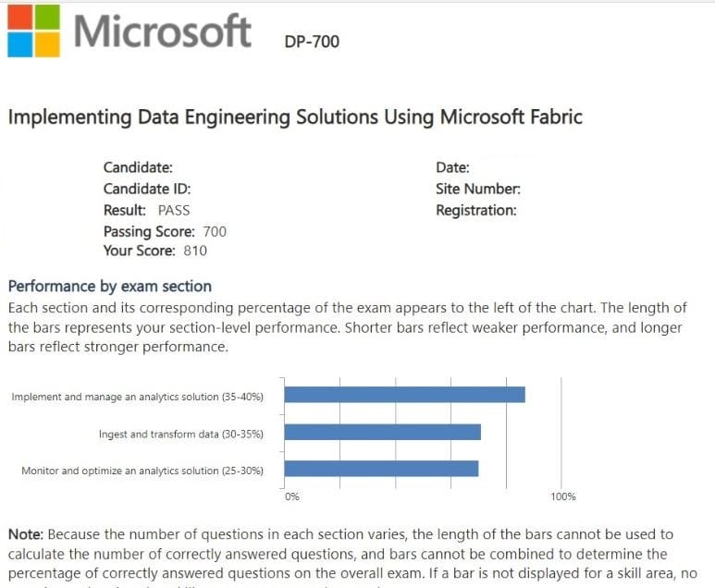715x588 pixels.
Task: Click the Candidate label
Action: 138,167
